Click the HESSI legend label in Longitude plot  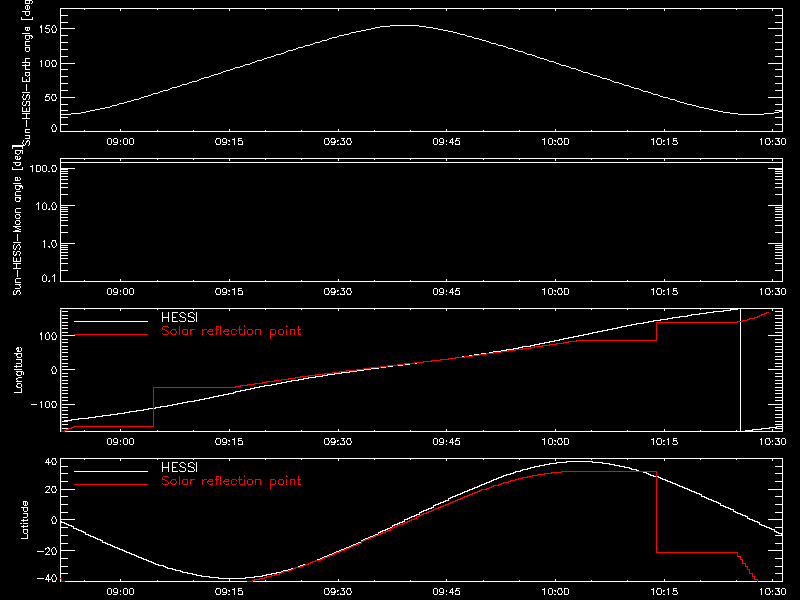(x=179, y=317)
